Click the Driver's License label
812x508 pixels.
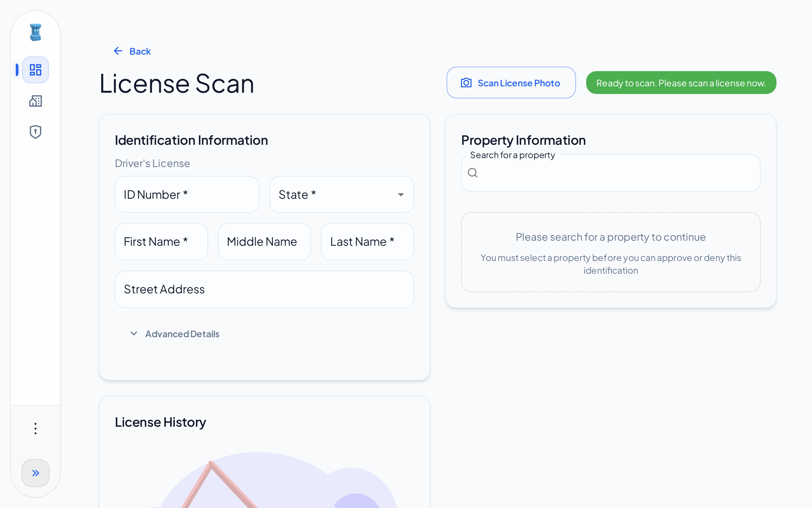(x=152, y=163)
